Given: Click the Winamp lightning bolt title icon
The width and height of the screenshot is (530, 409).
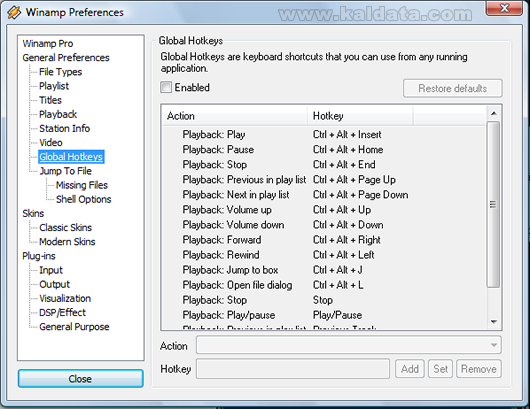Looking at the screenshot, I should (x=14, y=13).
